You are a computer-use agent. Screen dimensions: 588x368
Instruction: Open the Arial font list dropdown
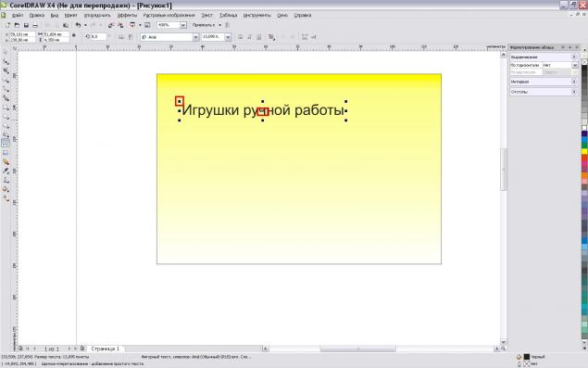coord(195,37)
